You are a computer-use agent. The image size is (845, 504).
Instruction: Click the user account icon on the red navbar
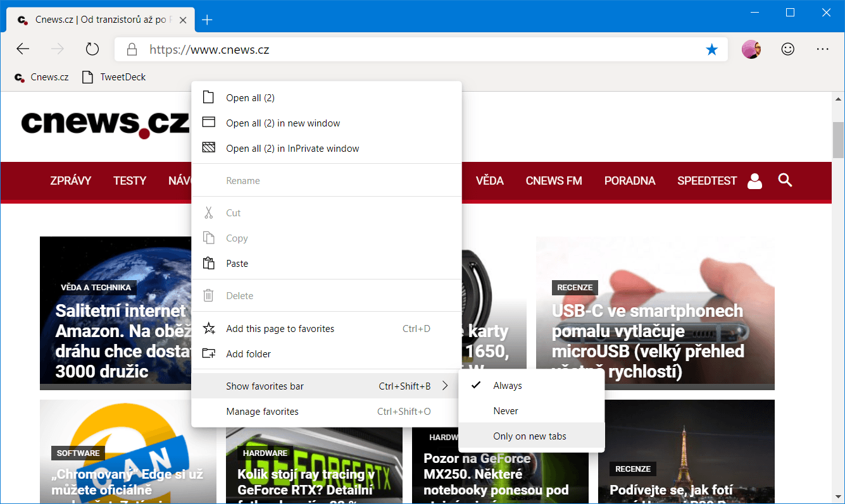(754, 180)
